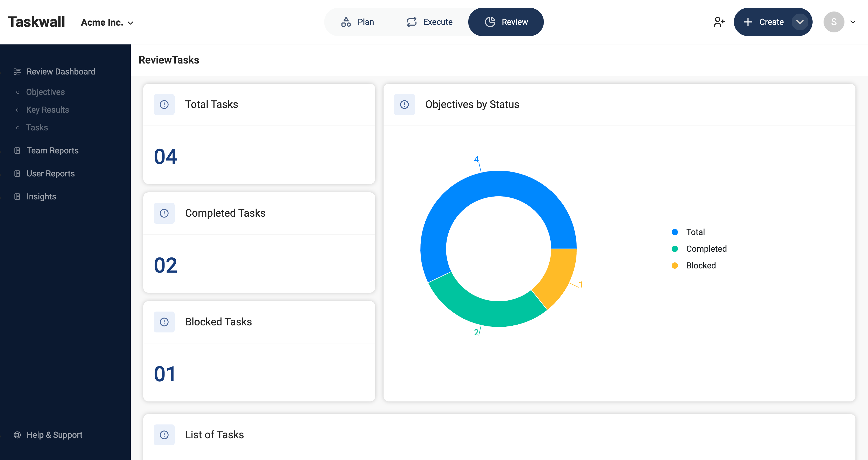Viewport: 868px width, 460px height.
Task: Open the profile account chevron menu
Action: click(x=853, y=22)
